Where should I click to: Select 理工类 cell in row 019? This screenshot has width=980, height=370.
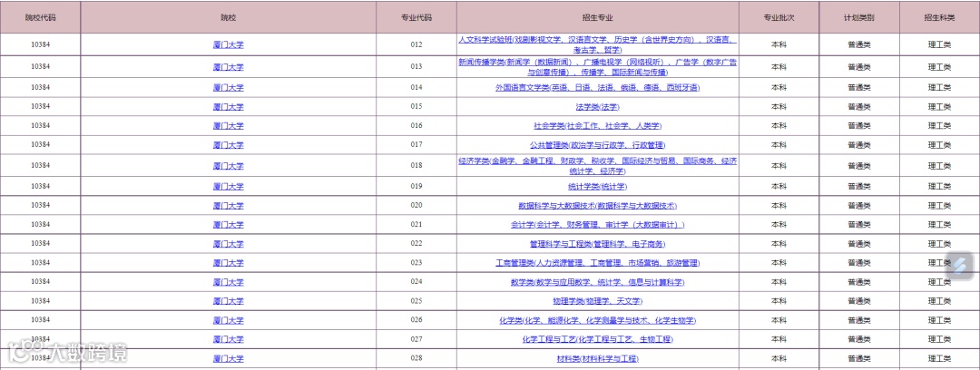click(x=939, y=186)
